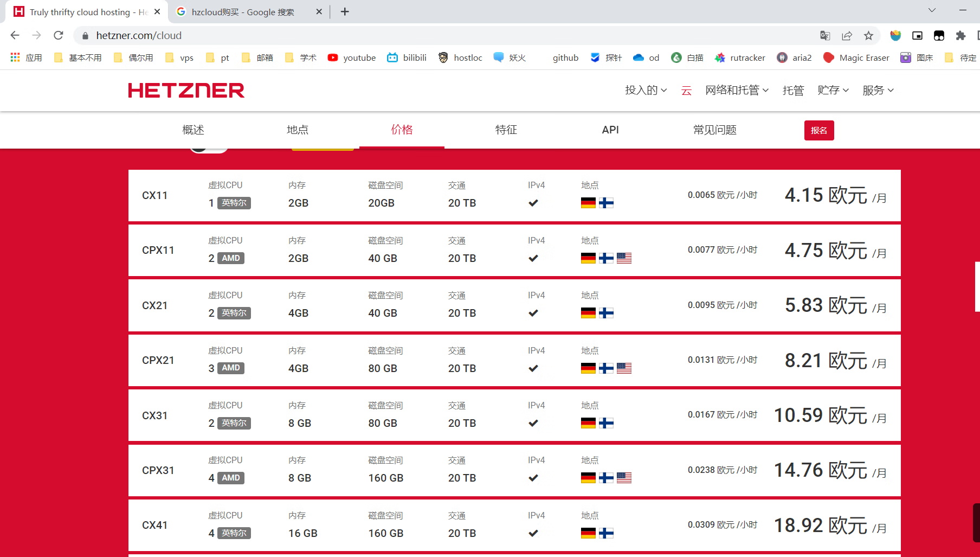The width and height of the screenshot is (980, 557).
Task: Click the address bar URL field
Action: (x=444, y=35)
